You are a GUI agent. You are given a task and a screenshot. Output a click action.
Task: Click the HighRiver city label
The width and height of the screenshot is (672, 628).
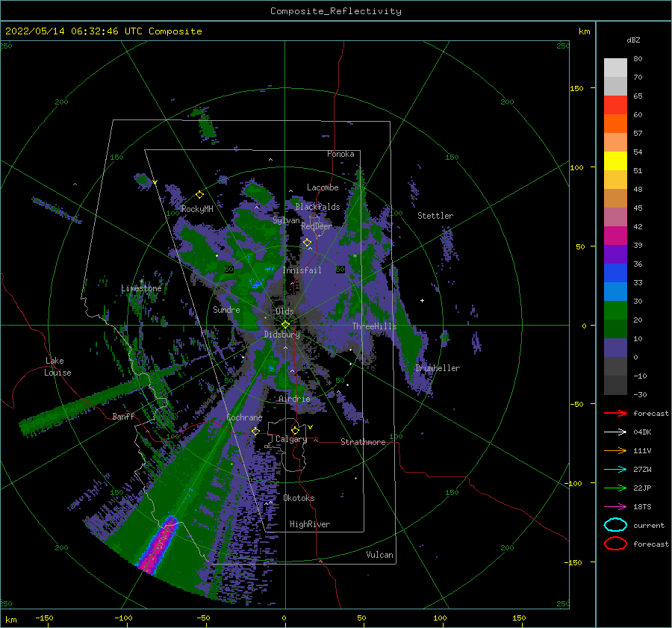pos(310,524)
